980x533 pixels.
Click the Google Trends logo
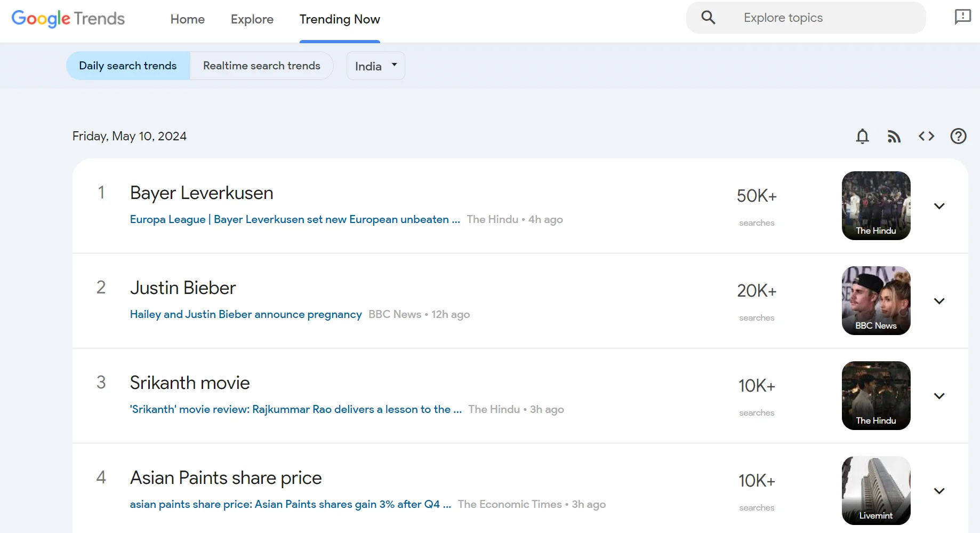pyautogui.click(x=68, y=19)
